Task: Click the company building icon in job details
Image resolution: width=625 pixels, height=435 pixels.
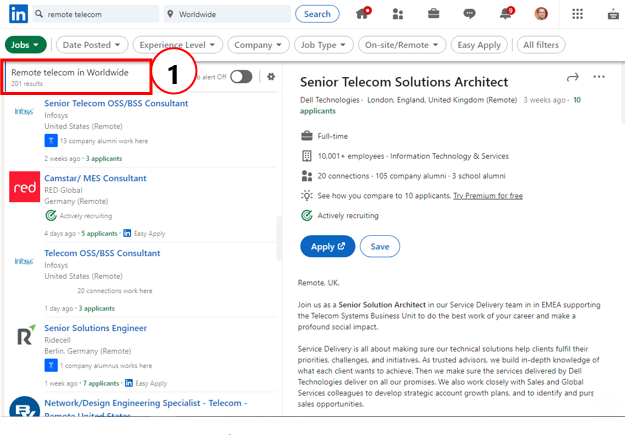Action: pos(307,156)
